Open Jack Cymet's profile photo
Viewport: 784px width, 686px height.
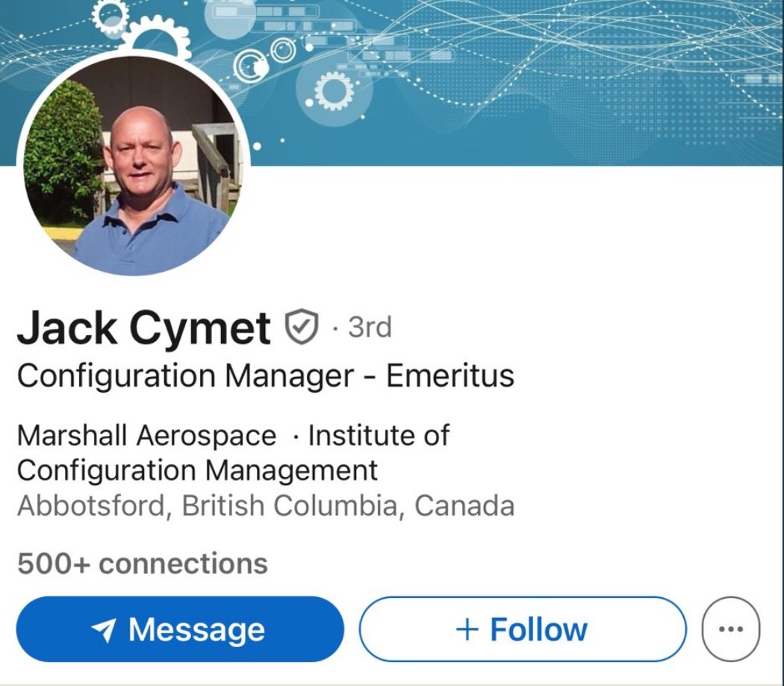point(134,164)
